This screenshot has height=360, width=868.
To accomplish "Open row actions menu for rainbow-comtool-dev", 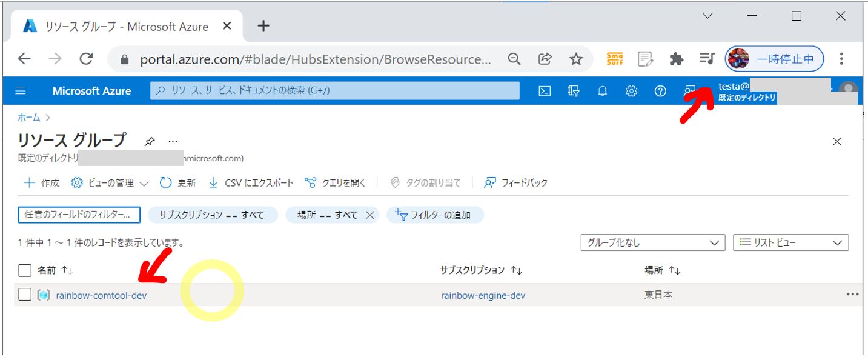I will click(x=853, y=295).
